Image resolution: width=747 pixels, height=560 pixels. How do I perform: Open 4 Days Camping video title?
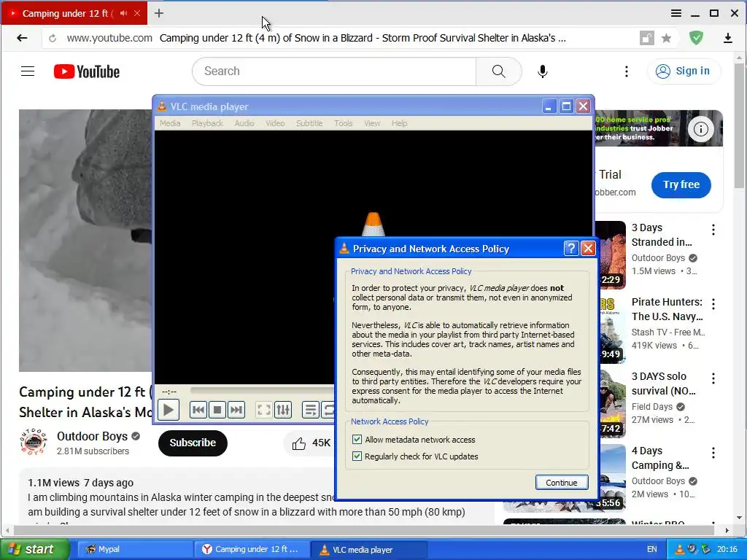(x=660, y=458)
